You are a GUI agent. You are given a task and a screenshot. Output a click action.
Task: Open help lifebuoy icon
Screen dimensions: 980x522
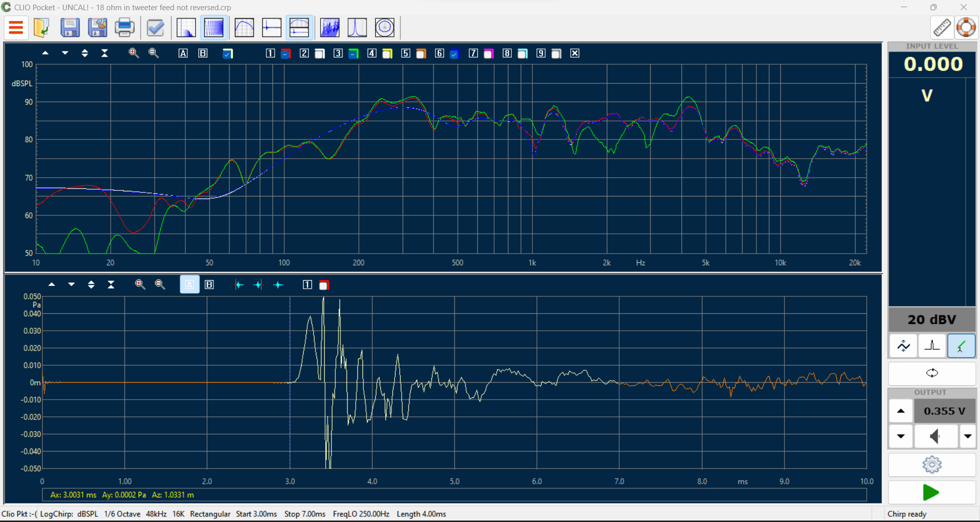(966, 28)
